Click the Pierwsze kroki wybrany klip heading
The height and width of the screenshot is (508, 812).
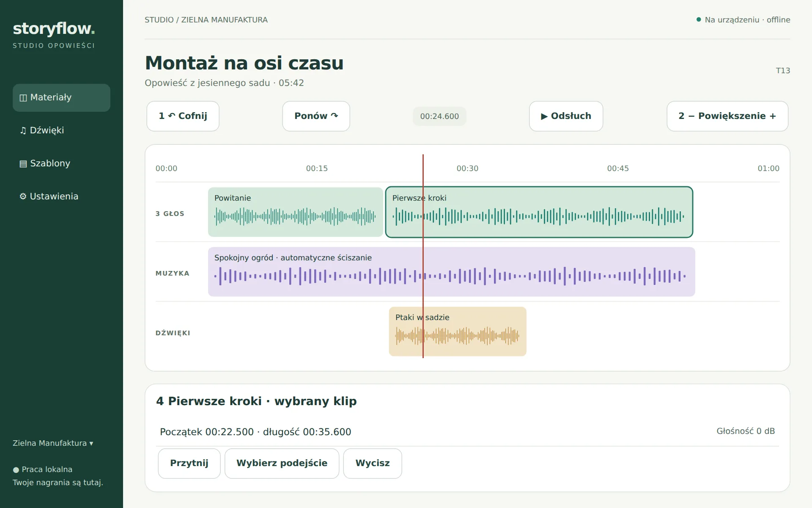(x=256, y=401)
